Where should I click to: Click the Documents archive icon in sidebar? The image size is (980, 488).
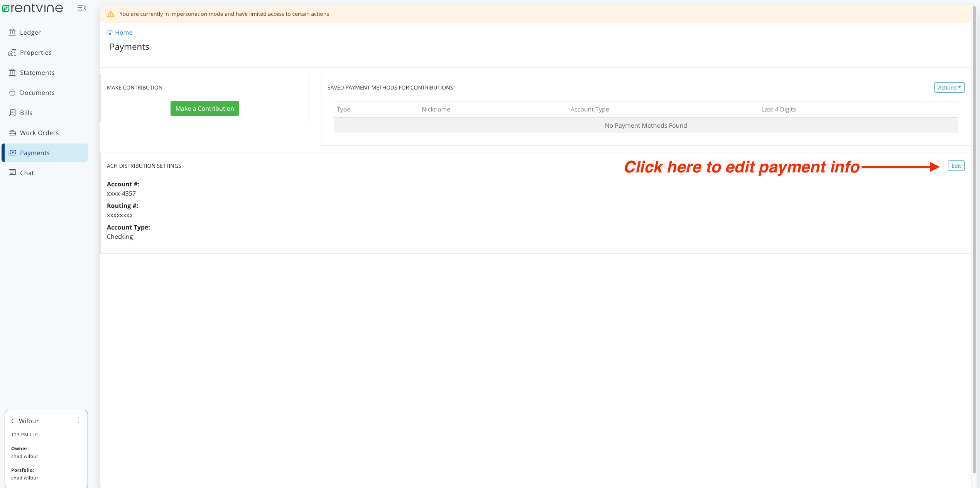pos(12,92)
